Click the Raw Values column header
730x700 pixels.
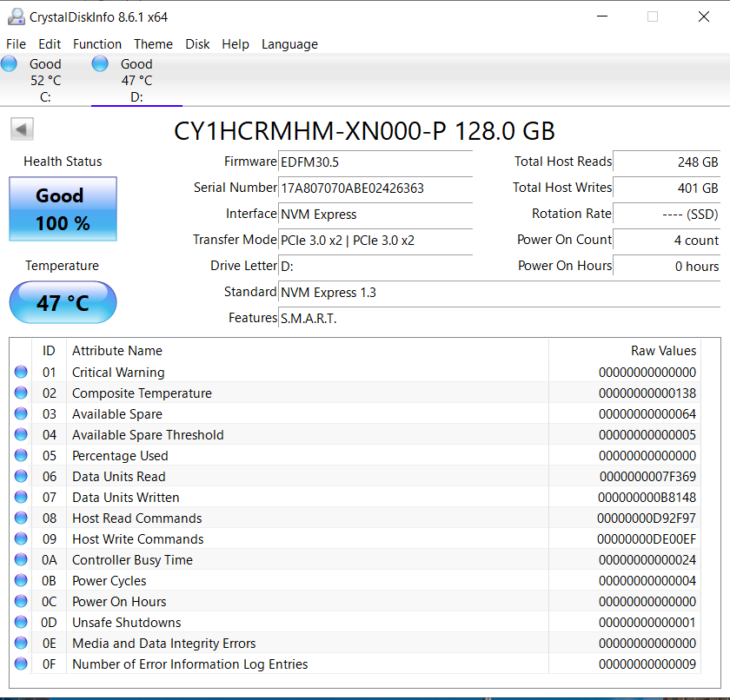tap(663, 351)
